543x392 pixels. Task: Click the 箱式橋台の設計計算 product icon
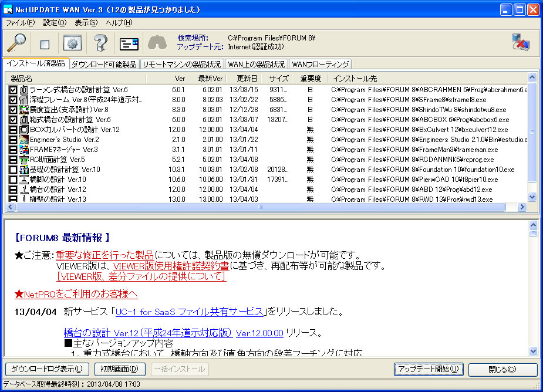24,120
